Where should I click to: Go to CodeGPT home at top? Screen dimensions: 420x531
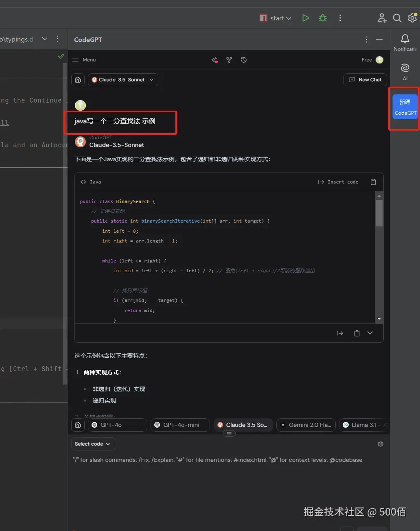pos(78,80)
